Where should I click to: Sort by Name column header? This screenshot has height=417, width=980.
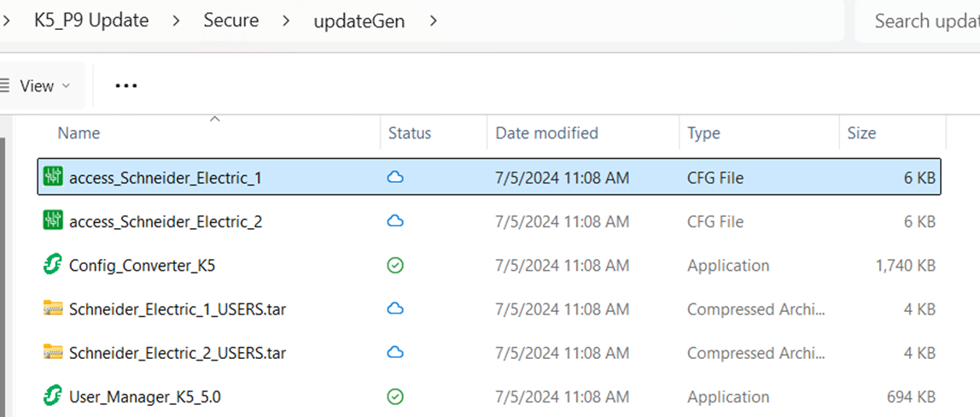[x=79, y=133]
